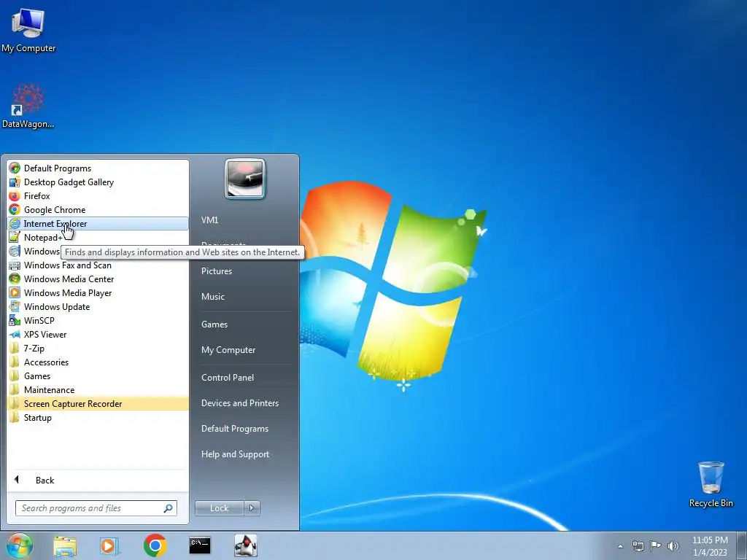747x560 pixels.
Task: Open Help and Support
Action: (235, 454)
